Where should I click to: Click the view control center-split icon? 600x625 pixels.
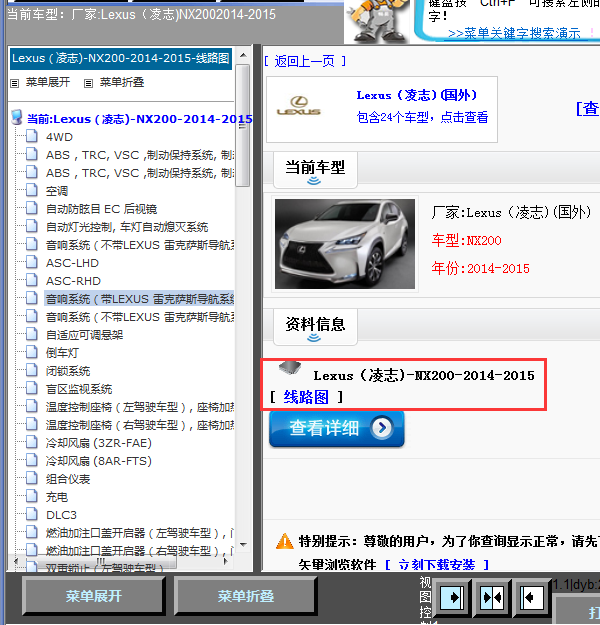coord(492,597)
